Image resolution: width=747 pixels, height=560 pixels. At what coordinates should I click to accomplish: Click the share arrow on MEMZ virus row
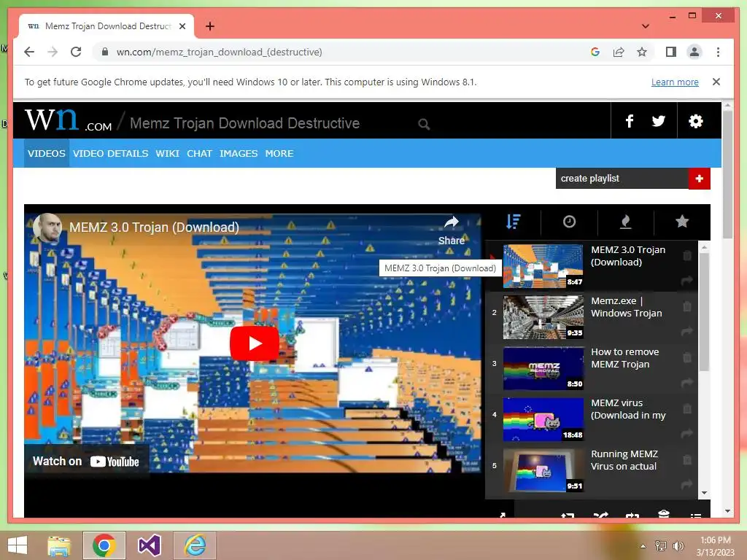coord(687,433)
